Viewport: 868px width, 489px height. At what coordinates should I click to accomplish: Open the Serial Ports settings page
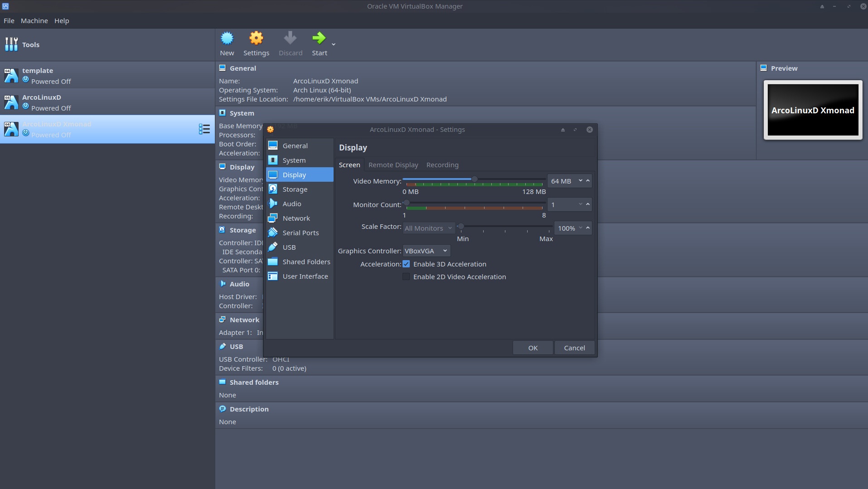(301, 232)
